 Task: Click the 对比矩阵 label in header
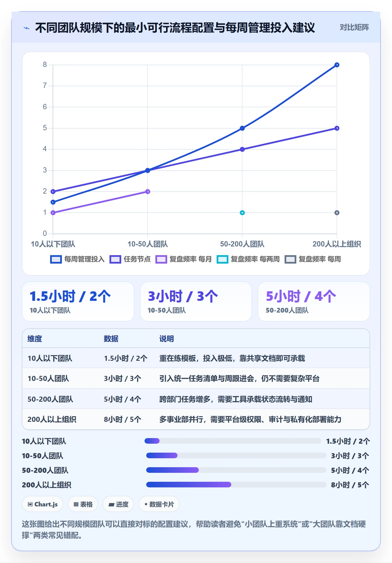point(354,27)
